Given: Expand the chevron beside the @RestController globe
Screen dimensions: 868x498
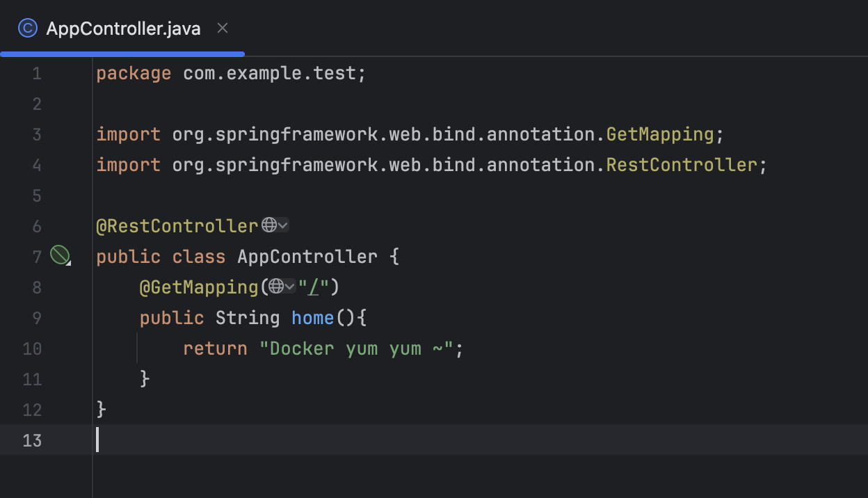Looking at the screenshot, I should click(284, 225).
